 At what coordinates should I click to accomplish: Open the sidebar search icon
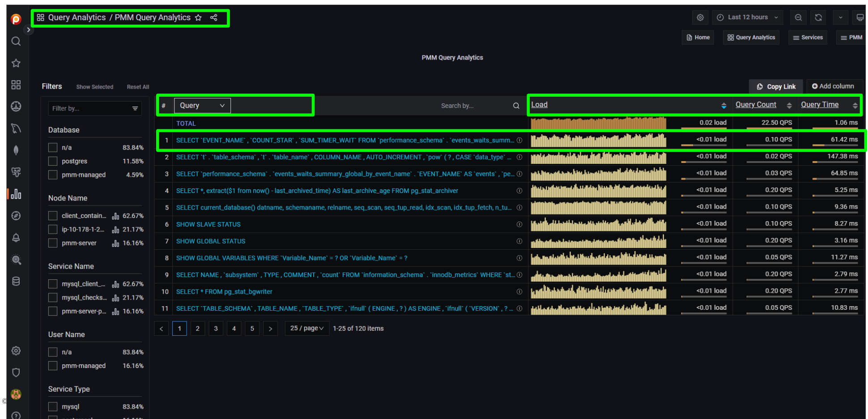[x=16, y=41]
